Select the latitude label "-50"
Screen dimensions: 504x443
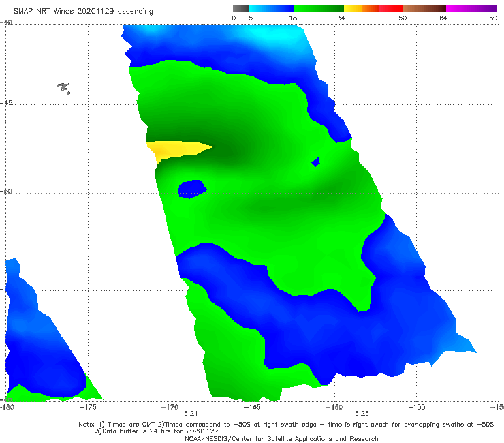6,191
